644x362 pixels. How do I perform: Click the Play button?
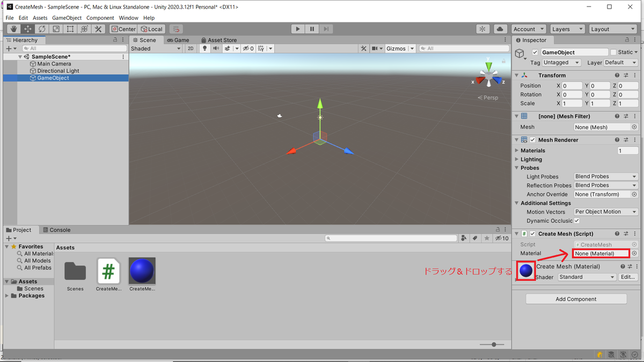pos(298,29)
